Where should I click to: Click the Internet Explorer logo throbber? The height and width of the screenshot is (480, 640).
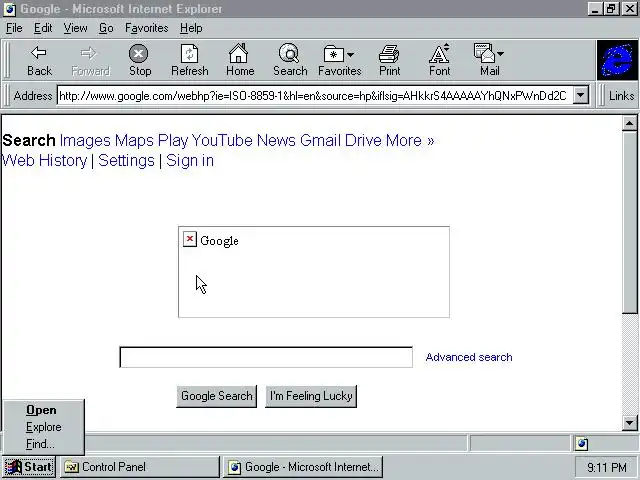(617, 60)
